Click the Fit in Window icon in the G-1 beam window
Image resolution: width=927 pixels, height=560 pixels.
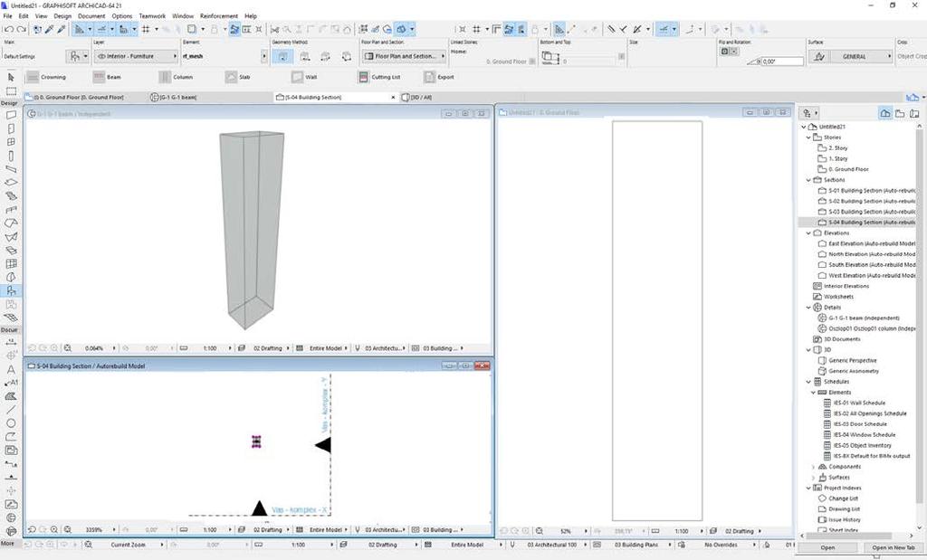(67, 348)
